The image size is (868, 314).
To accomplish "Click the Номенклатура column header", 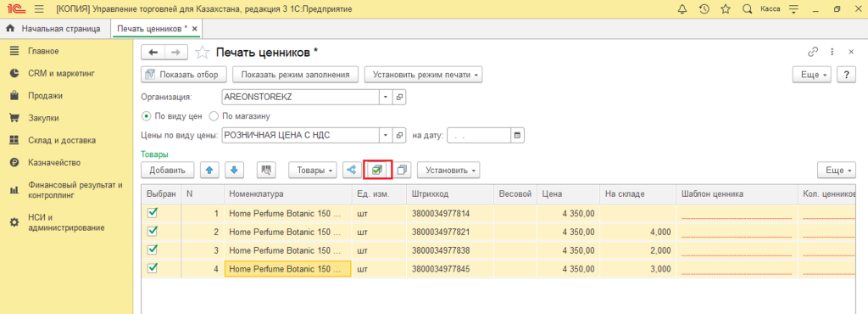I will pos(288,194).
